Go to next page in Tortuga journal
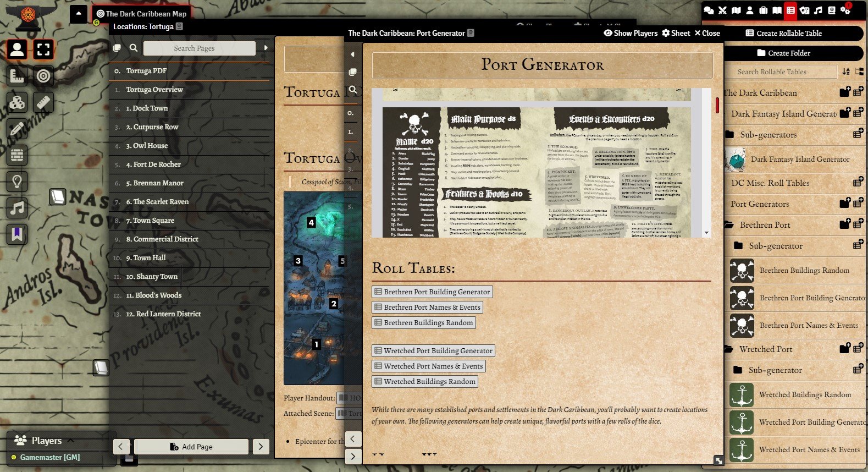 (x=261, y=446)
